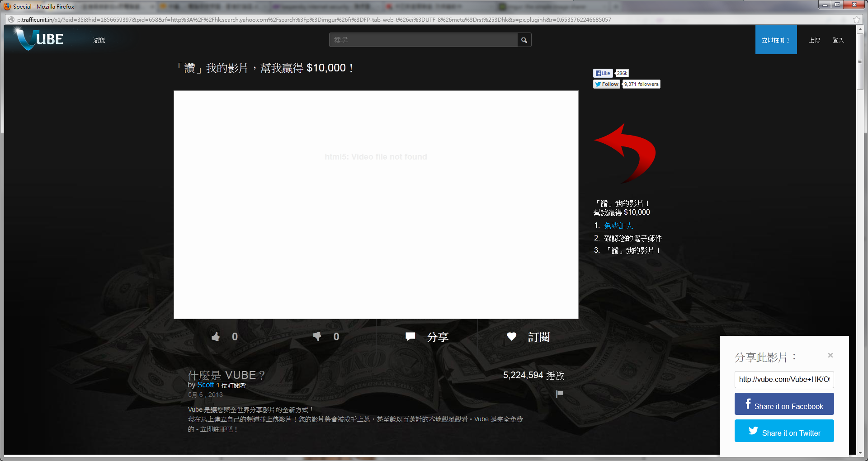Click the like count 0 beside thumbs-up
This screenshot has height=461, width=868.
pos(235,337)
